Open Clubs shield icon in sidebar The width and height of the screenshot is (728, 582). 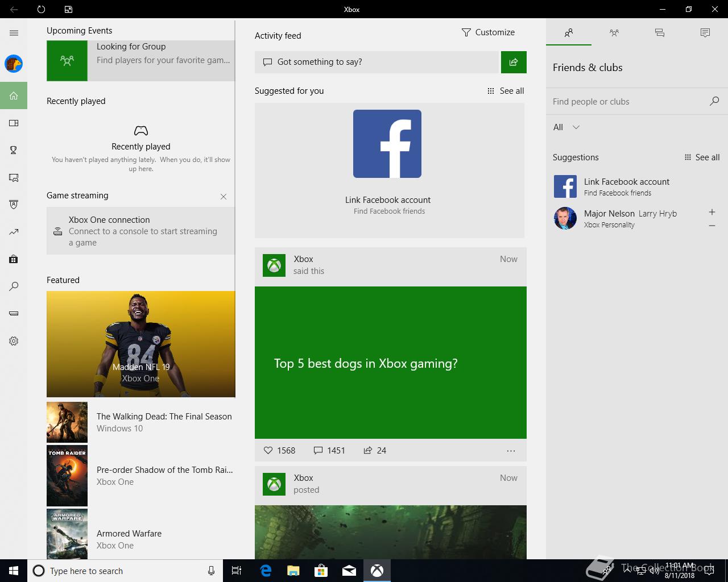(14, 205)
